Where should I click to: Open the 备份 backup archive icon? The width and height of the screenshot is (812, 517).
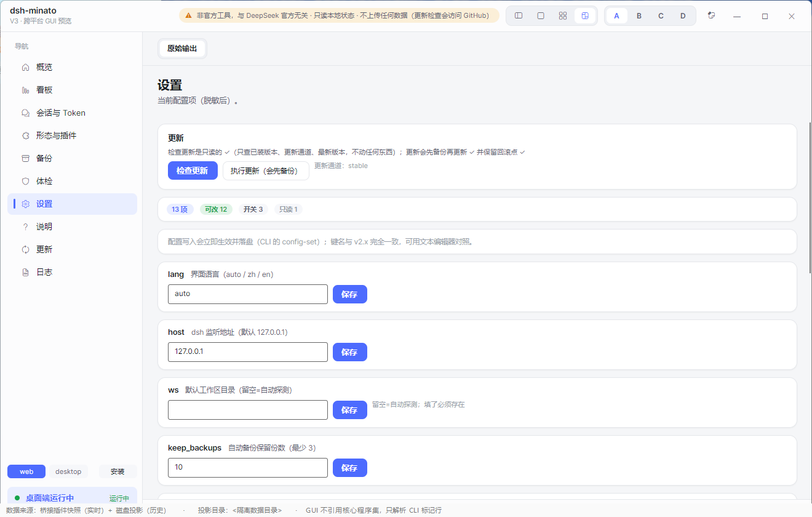click(25, 158)
